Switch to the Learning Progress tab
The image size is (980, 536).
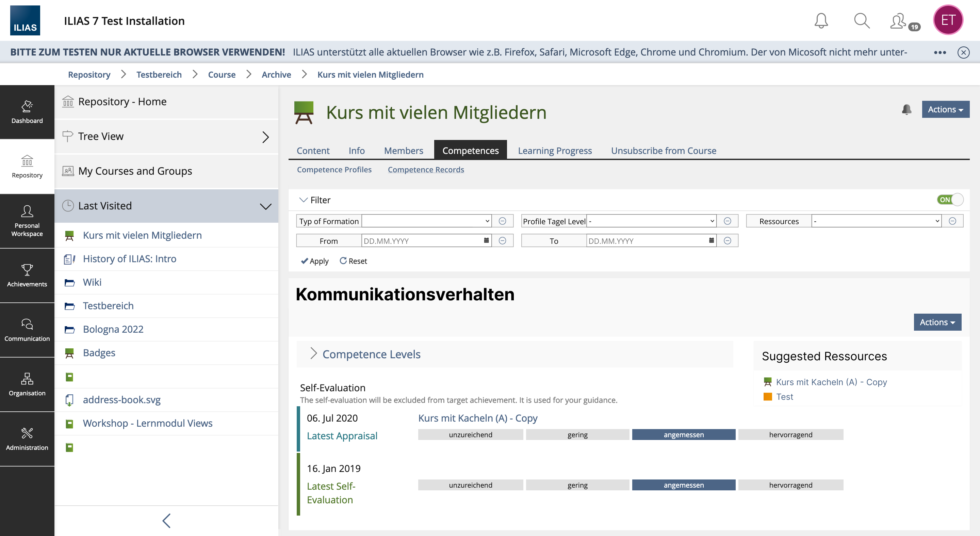[555, 151]
